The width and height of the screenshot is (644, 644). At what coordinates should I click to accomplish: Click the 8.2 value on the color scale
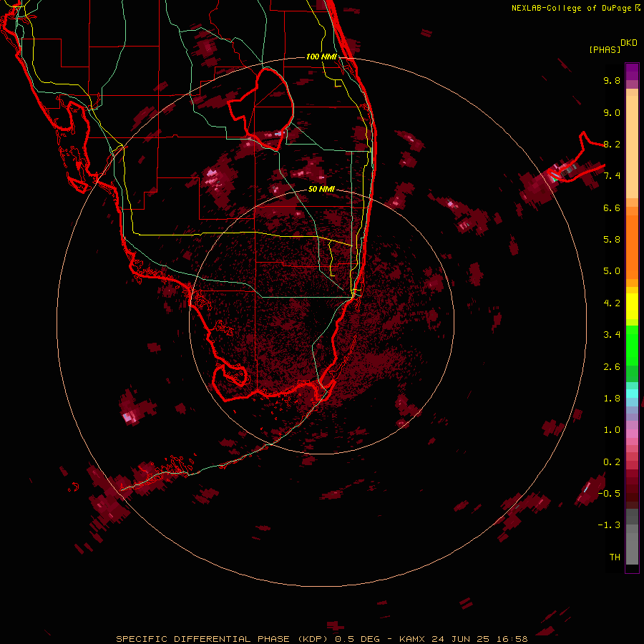click(x=612, y=144)
